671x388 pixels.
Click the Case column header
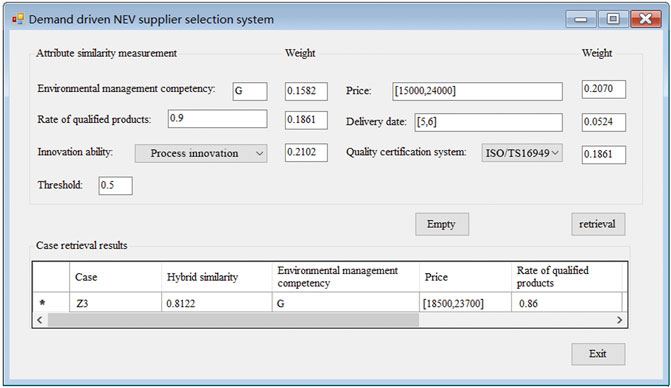coord(116,277)
